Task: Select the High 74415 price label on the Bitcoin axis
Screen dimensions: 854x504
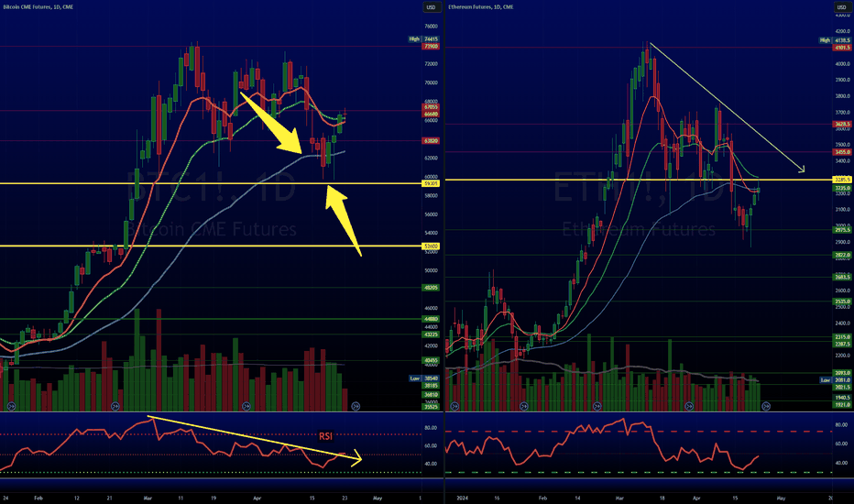Action: [424, 39]
